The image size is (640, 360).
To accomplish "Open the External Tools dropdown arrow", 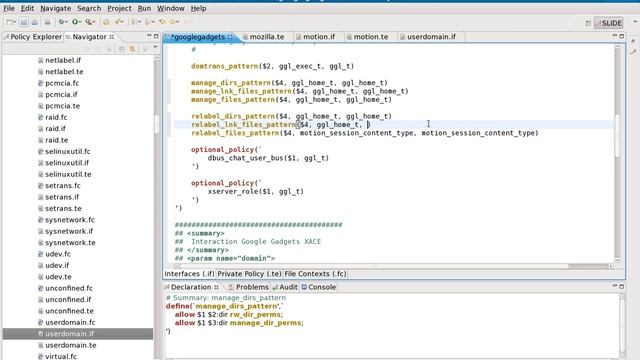I will [94, 22].
